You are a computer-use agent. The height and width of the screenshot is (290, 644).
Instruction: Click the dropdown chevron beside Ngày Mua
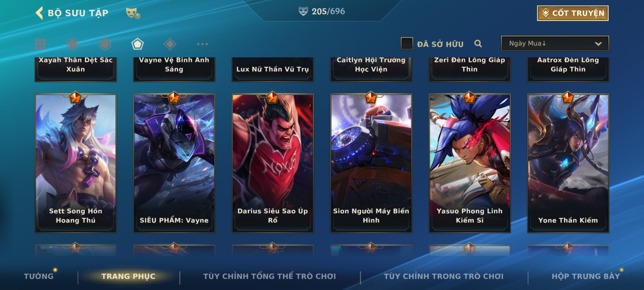(598, 44)
